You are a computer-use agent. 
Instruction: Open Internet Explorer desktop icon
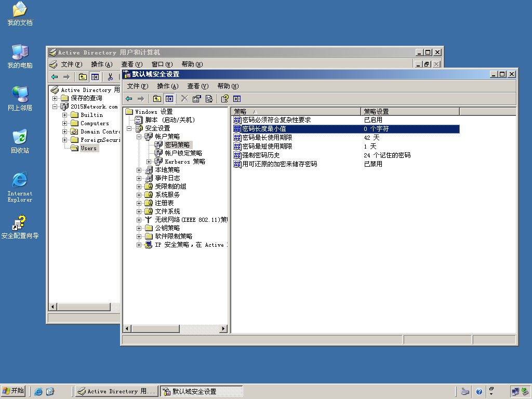tap(20, 187)
